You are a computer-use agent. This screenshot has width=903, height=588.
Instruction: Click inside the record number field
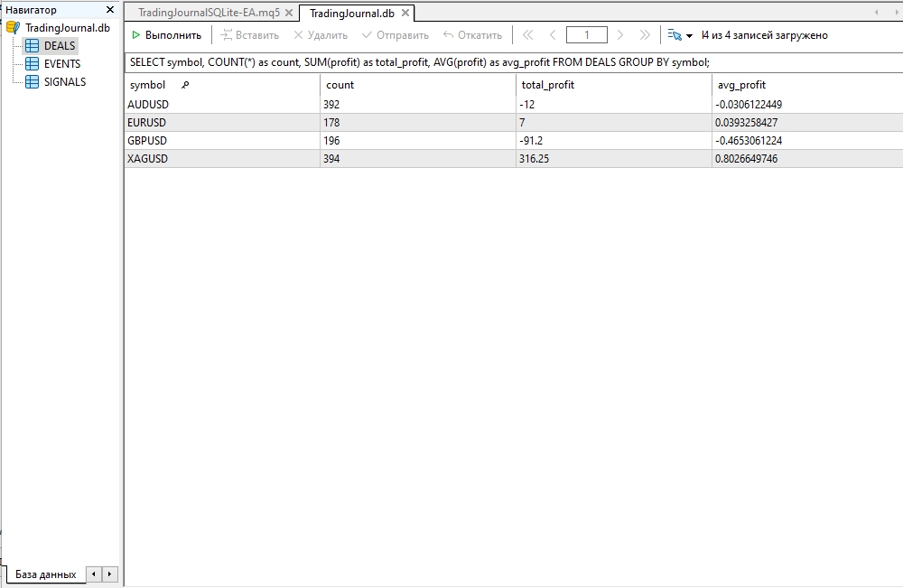(x=586, y=34)
